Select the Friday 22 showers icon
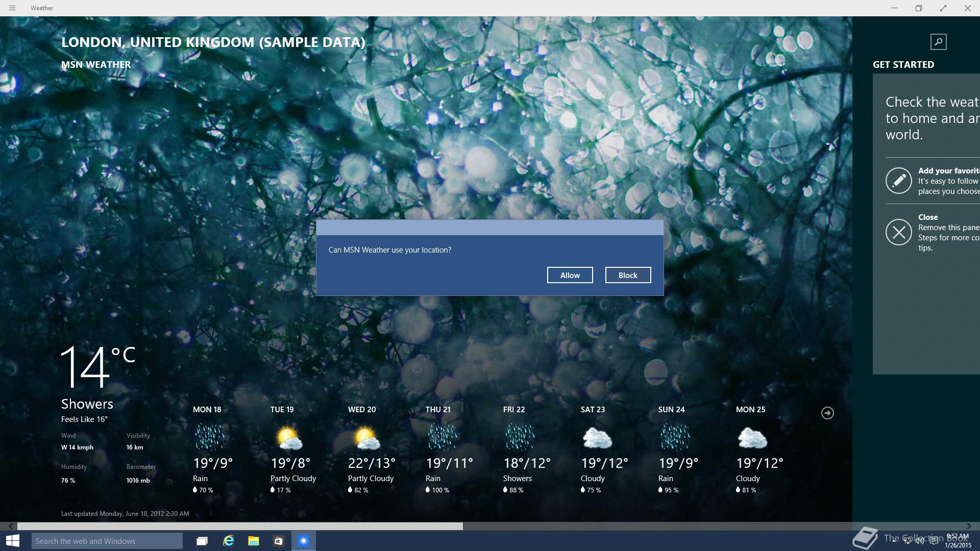 [520, 437]
